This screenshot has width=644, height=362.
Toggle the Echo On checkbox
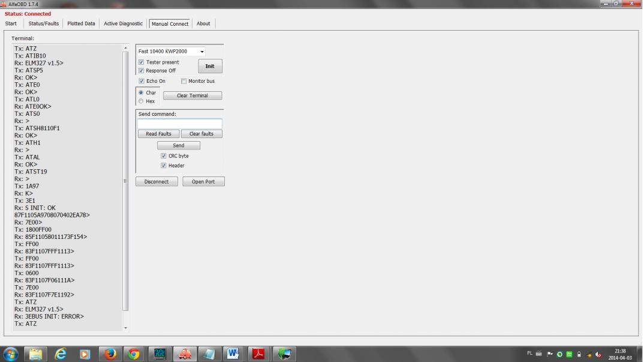[142, 81]
